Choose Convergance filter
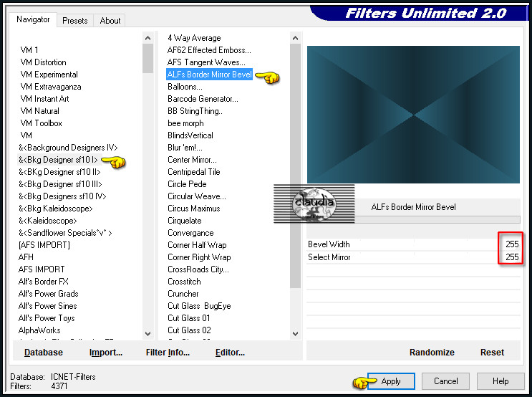 tap(190, 233)
